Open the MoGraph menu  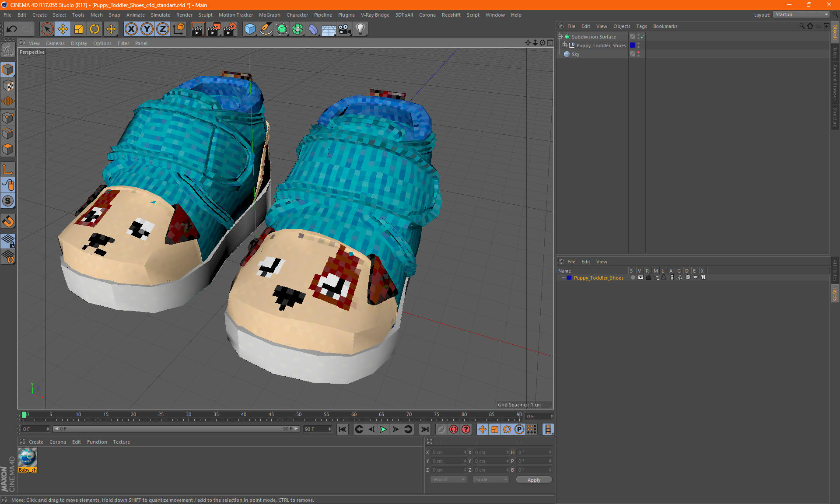pos(269,15)
